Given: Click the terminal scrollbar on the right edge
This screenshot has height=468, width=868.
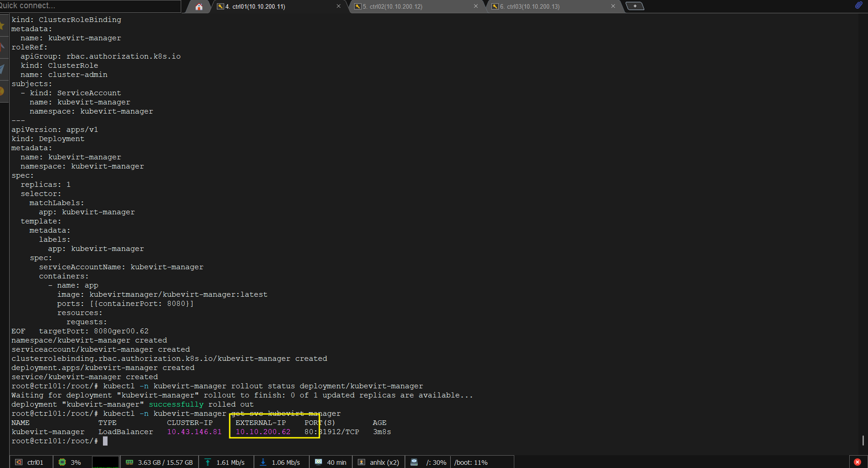Looking at the screenshot, I should (x=863, y=441).
